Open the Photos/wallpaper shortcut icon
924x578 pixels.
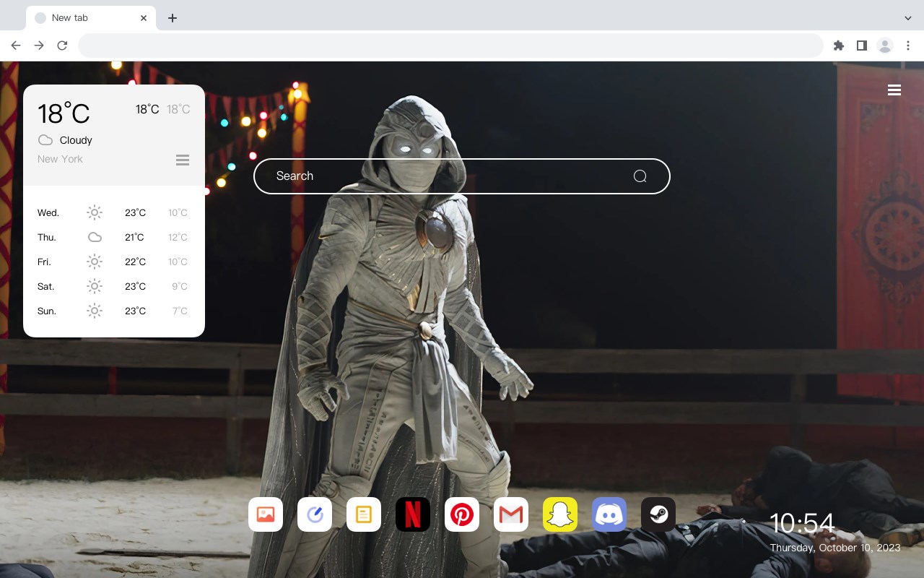click(x=266, y=514)
